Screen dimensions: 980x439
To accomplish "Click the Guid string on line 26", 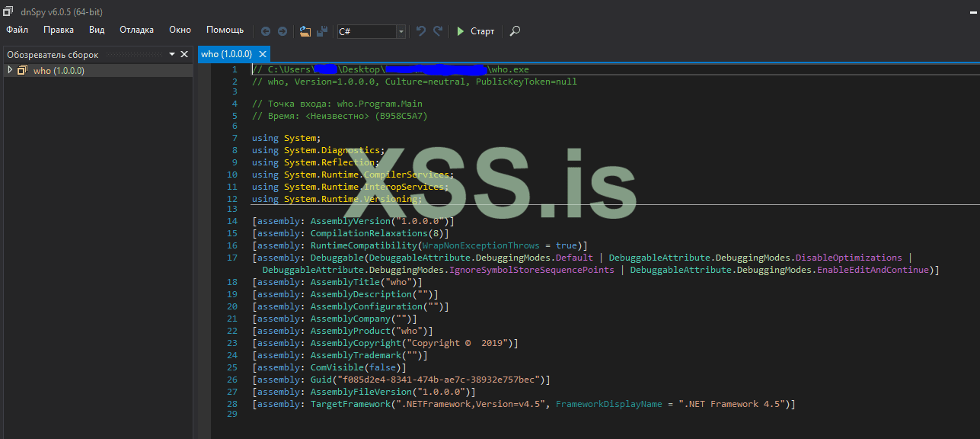I will coord(438,380).
